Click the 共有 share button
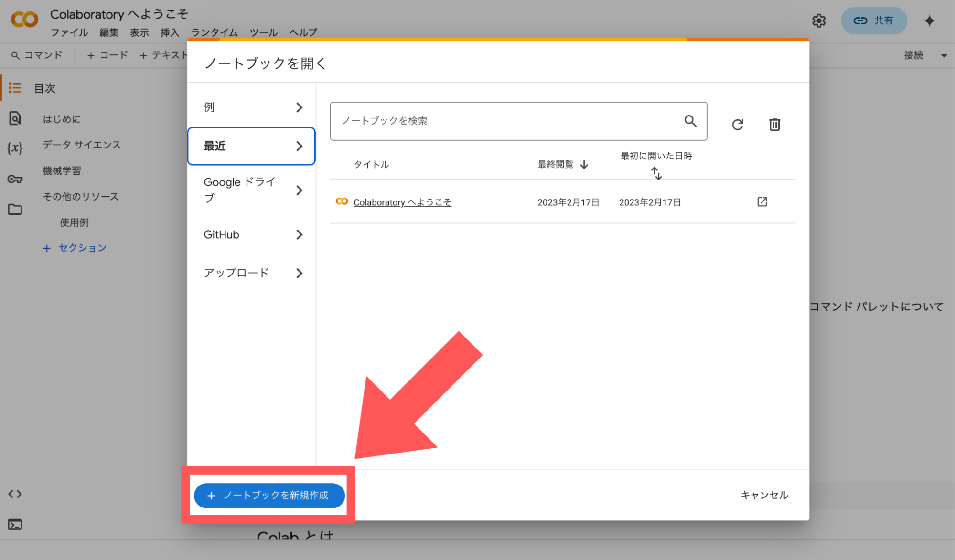Viewport: 955px width, 560px height. click(874, 21)
